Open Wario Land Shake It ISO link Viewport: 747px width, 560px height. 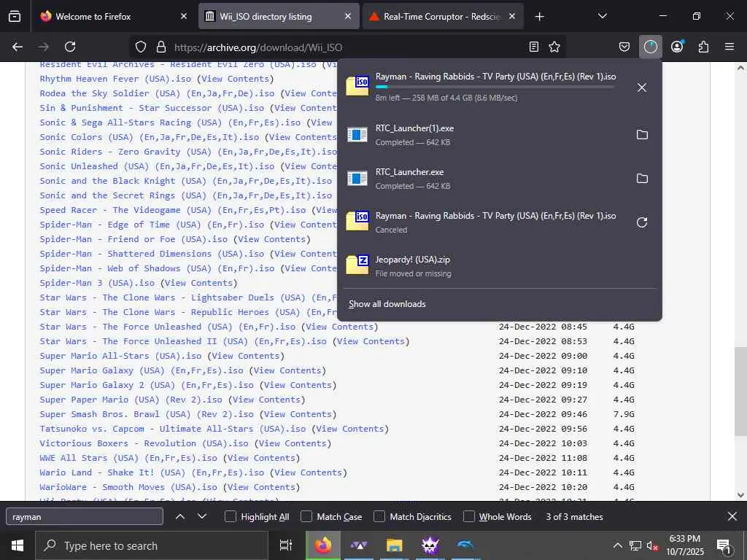coord(152,472)
